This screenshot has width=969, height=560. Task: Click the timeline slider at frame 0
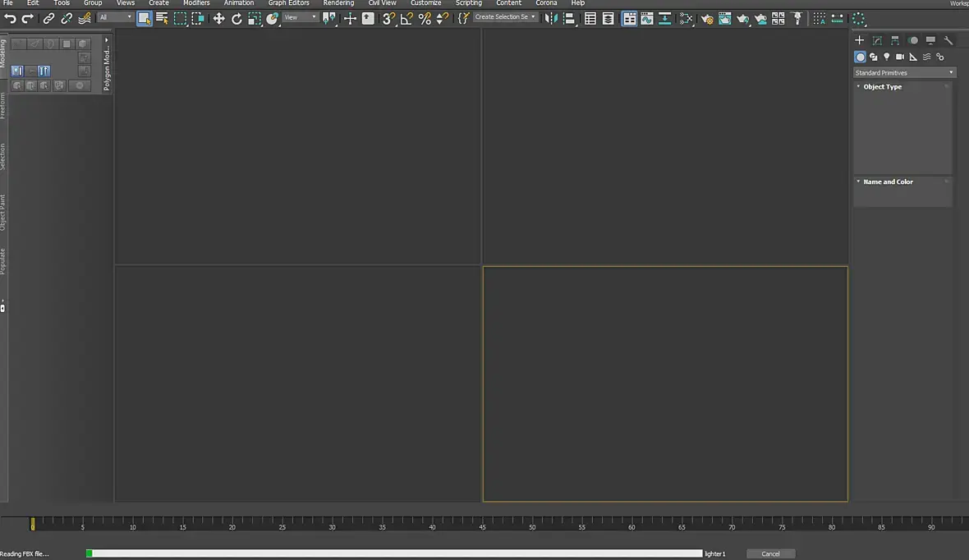33,524
